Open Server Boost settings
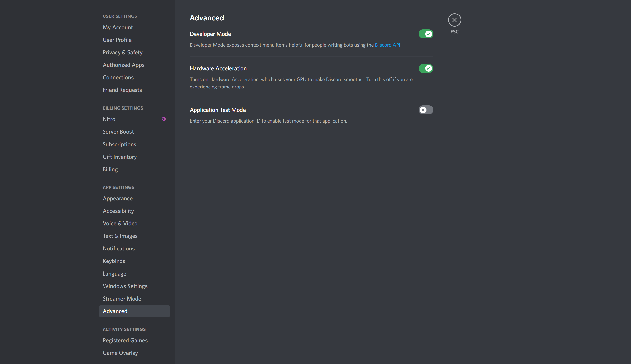Screen dimensions: 631x364 (118, 132)
